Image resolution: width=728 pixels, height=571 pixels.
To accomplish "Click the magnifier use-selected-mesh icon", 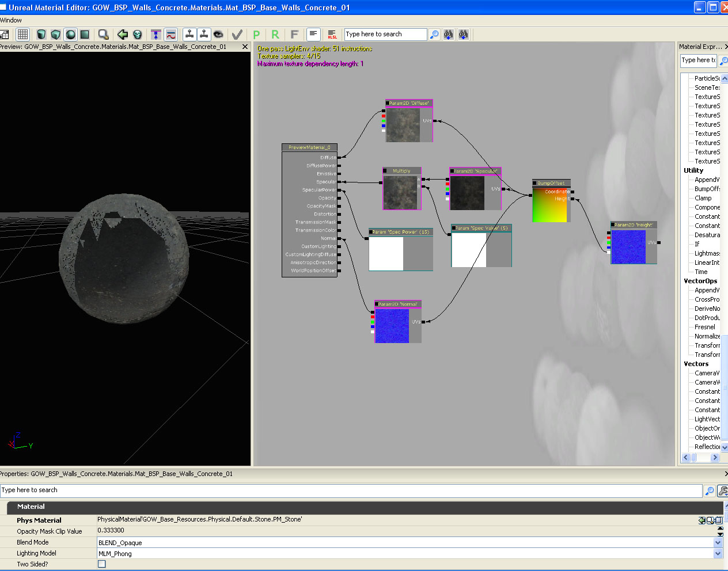I will (x=104, y=35).
